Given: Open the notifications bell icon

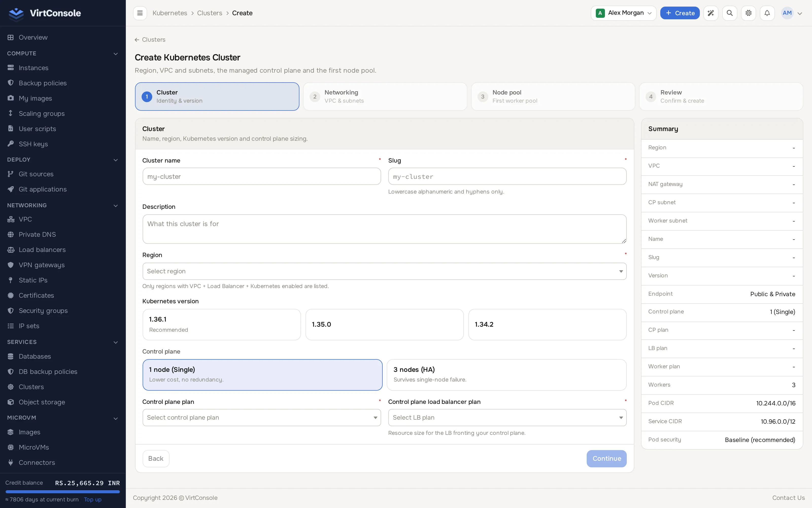Looking at the screenshot, I should (x=767, y=13).
